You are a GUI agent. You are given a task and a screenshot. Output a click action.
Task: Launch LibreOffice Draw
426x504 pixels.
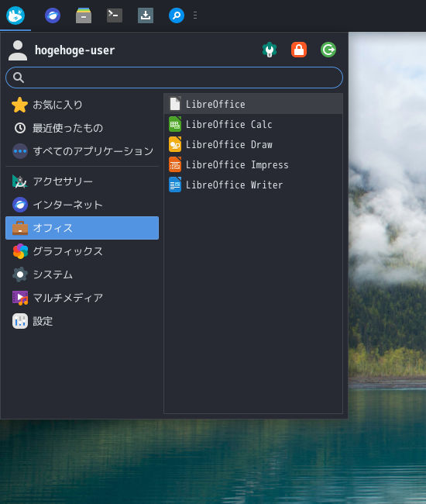point(253,144)
